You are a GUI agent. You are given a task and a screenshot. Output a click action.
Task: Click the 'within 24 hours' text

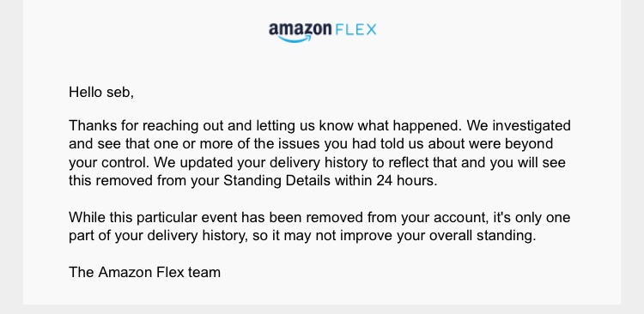point(386,181)
